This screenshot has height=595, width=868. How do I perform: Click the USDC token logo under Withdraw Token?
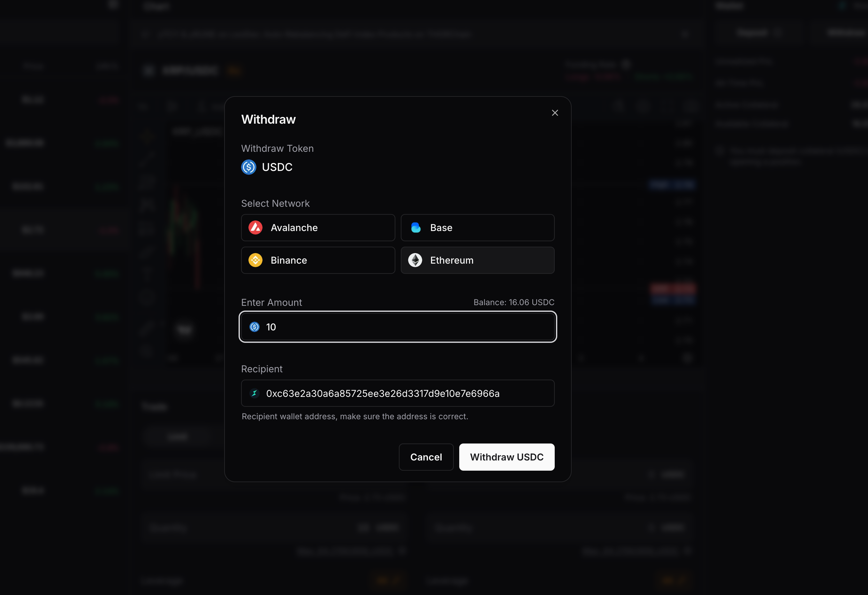coord(249,167)
